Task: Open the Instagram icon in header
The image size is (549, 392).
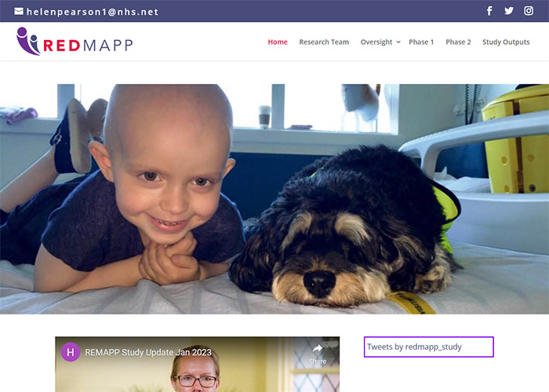Action: coord(529,11)
